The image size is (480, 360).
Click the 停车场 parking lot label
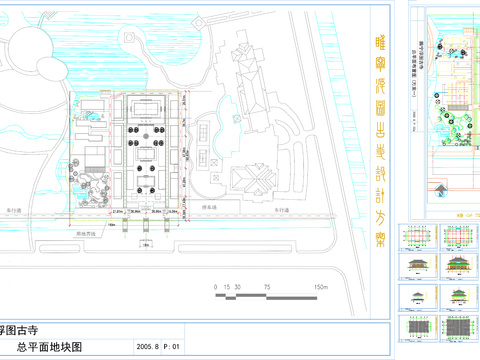[209, 207]
